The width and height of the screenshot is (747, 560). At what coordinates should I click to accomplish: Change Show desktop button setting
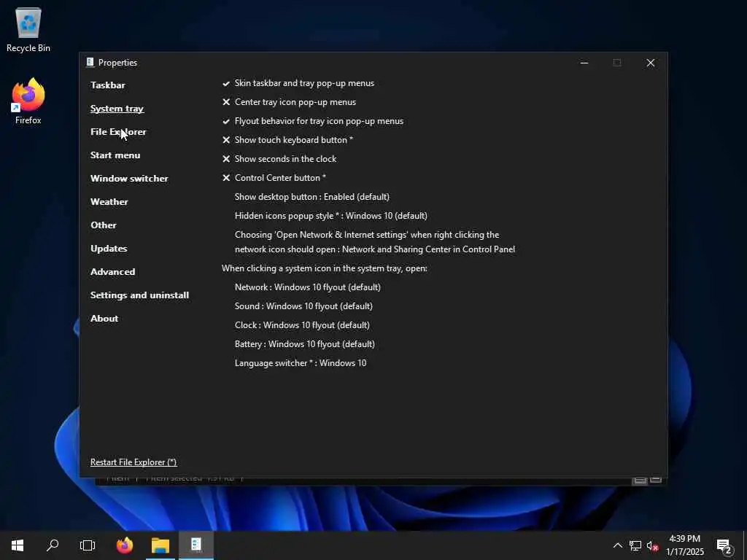click(x=312, y=197)
